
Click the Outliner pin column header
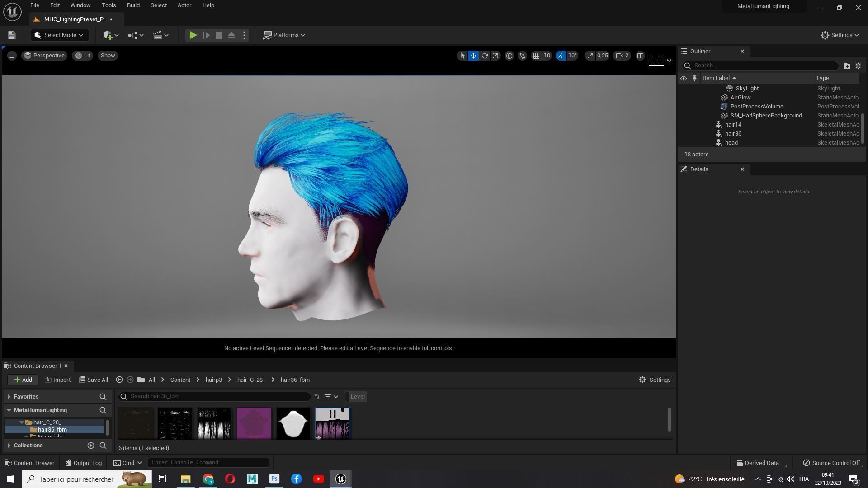pyautogui.click(x=694, y=78)
